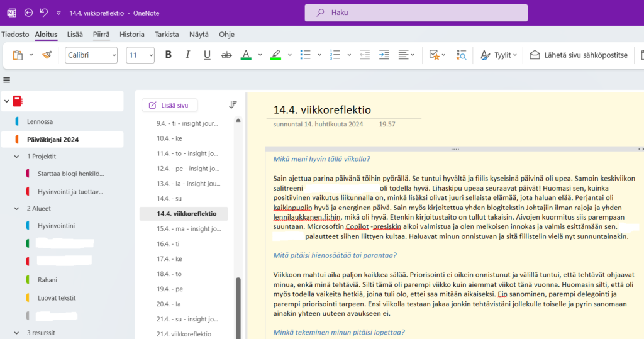Open the Tyylit styles dropdown
Viewport: 644px width, 339px height.
tap(498, 55)
